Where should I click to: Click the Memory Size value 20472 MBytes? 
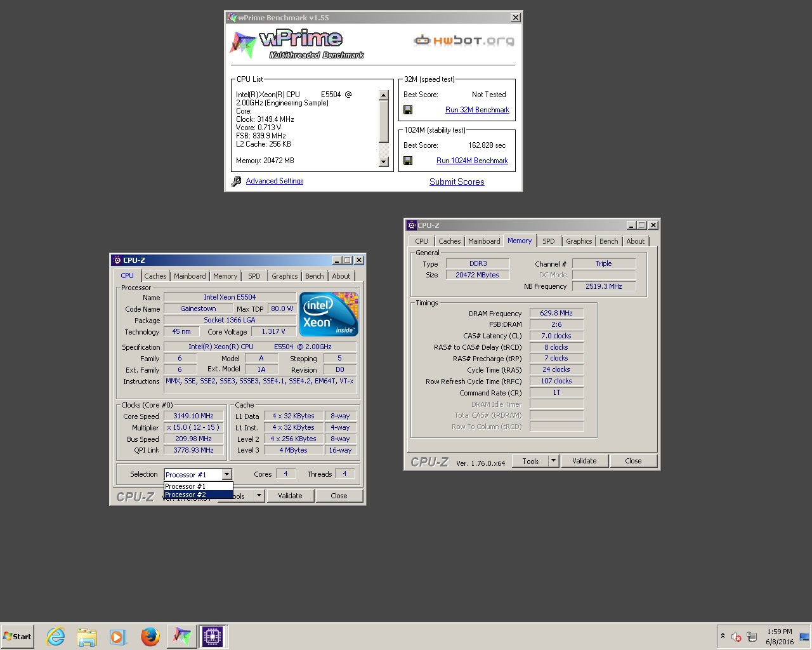(x=477, y=275)
